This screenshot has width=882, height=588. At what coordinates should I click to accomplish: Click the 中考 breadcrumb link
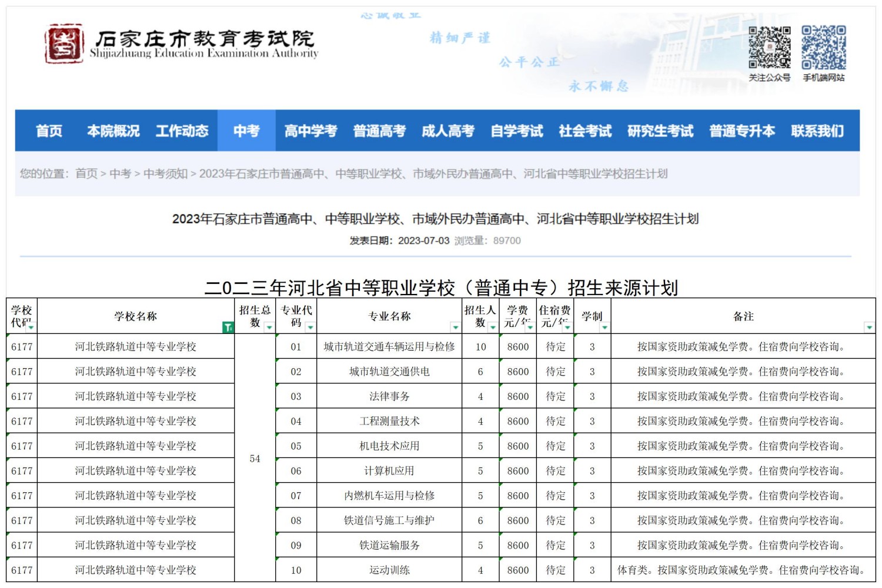(121, 173)
